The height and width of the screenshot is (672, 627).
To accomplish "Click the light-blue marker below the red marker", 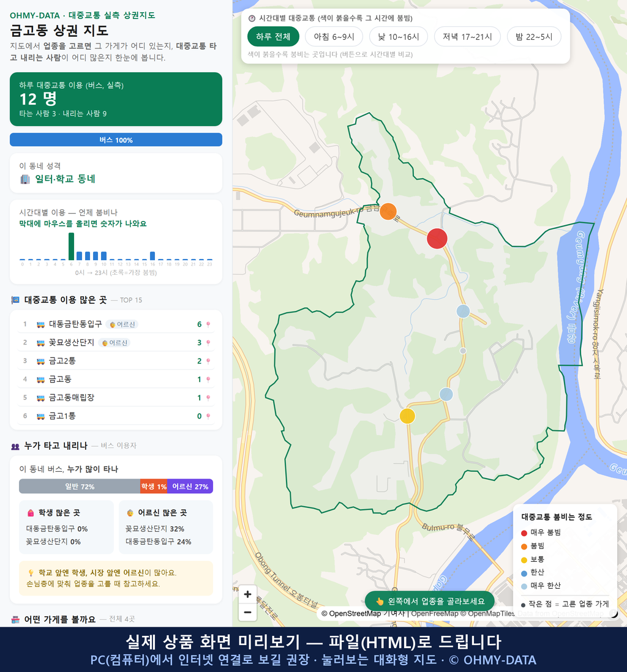I will coord(463,311).
